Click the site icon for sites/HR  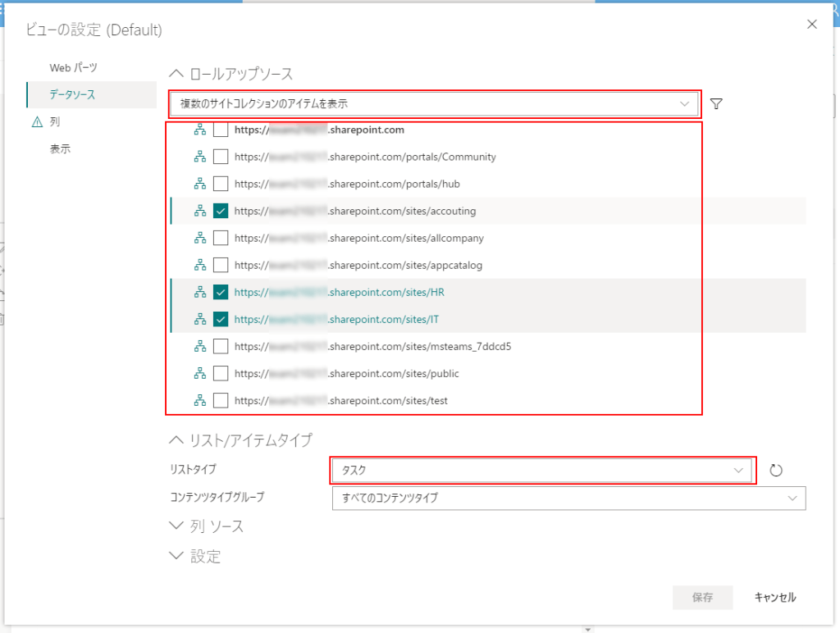[x=199, y=292]
